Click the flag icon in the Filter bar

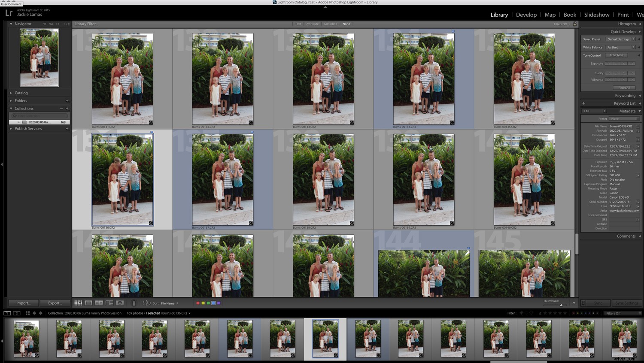click(x=521, y=313)
